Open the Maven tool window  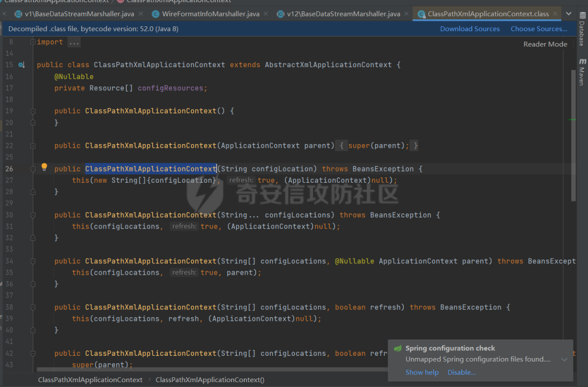pyautogui.click(x=582, y=72)
